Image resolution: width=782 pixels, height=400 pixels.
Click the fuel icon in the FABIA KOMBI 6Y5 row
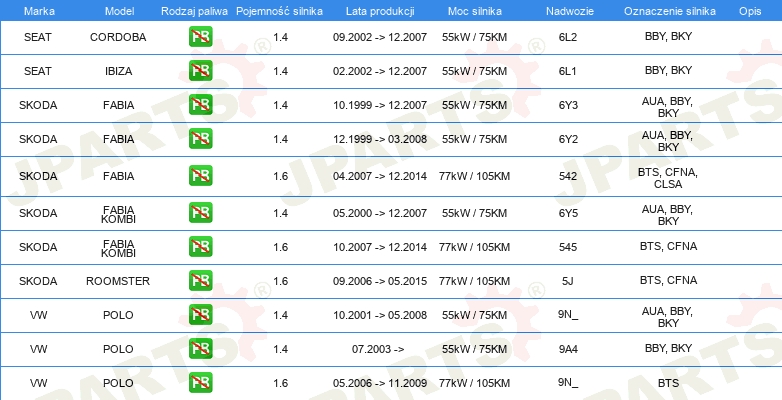200,212
